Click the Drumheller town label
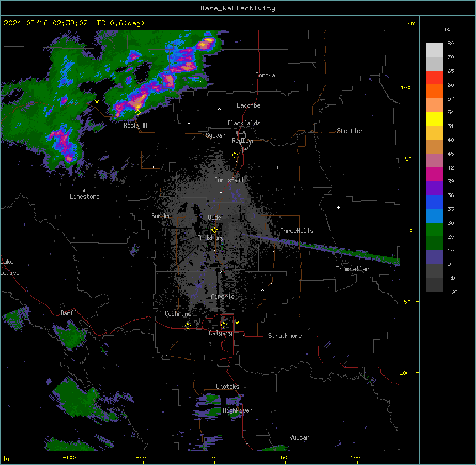The width and height of the screenshot is (476, 465). (352, 269)
